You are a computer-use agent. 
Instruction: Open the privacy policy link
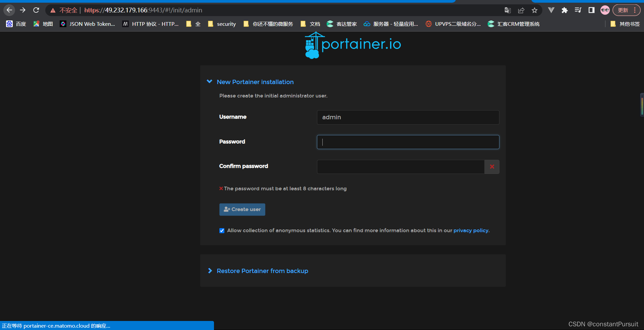471,230
